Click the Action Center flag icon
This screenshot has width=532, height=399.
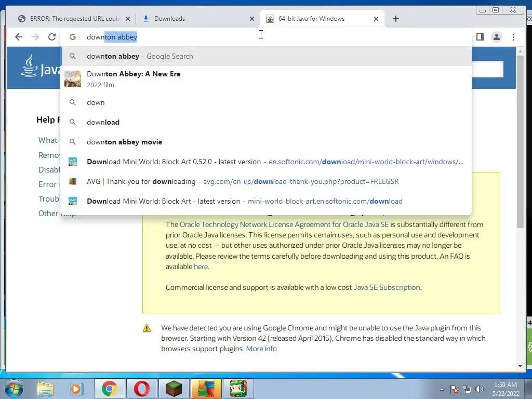pos(454,389)
